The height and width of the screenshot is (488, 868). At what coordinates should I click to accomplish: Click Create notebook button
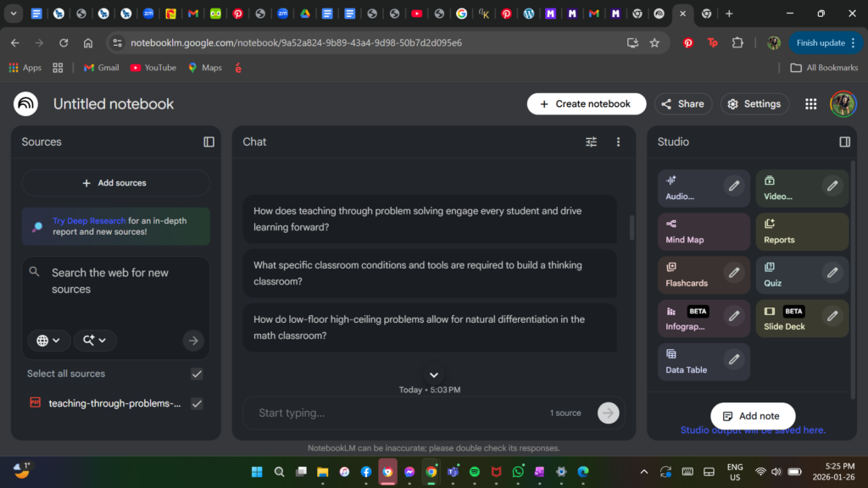(587, 104)
